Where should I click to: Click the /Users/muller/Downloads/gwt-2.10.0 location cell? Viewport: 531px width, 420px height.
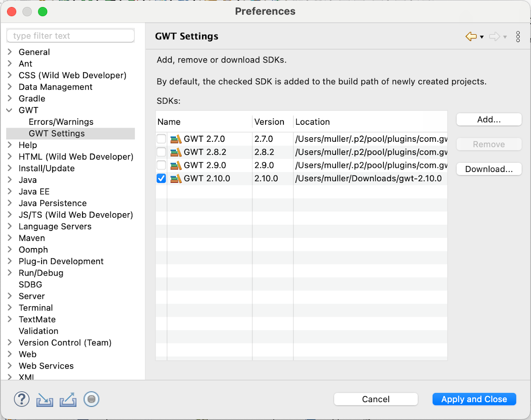(368, 179)
